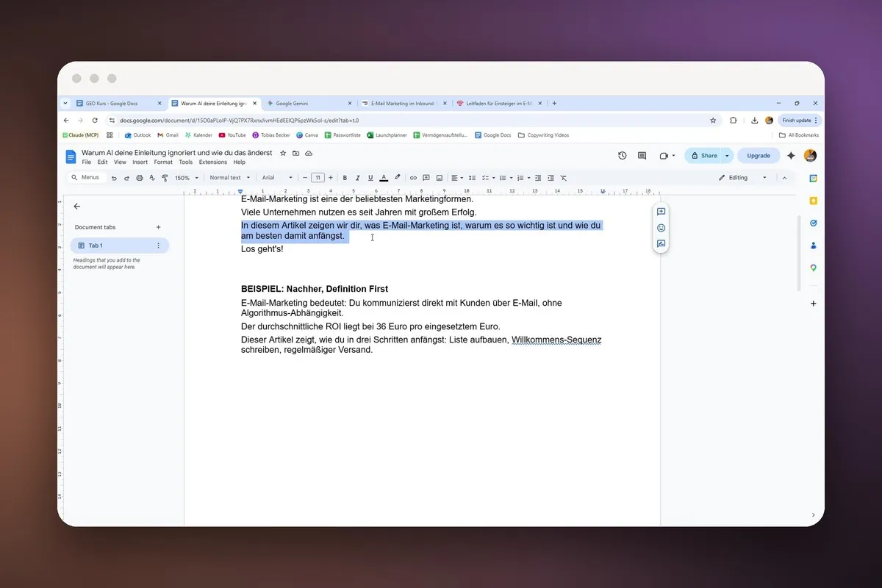Click the Docs home logo icon
Image resolution: width=882 pixels, height=588 pixels.
coord(71,157)
